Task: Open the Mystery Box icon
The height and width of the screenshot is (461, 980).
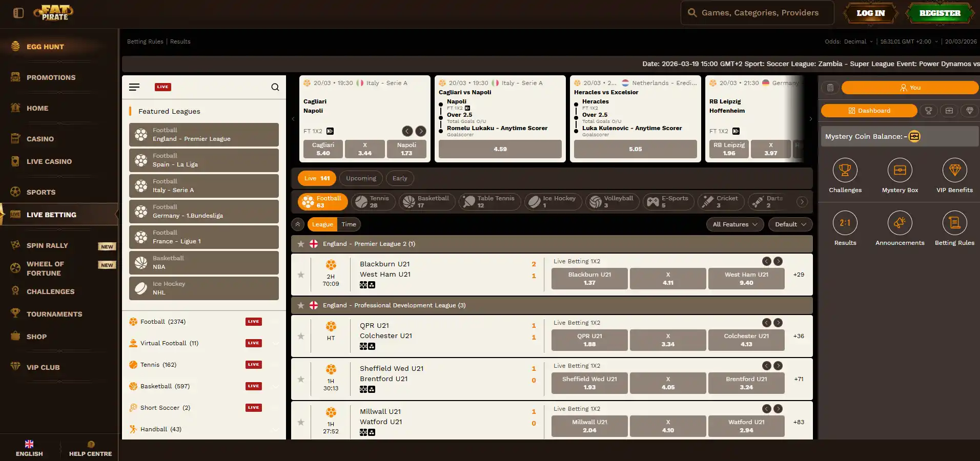Action: point(900,170)
